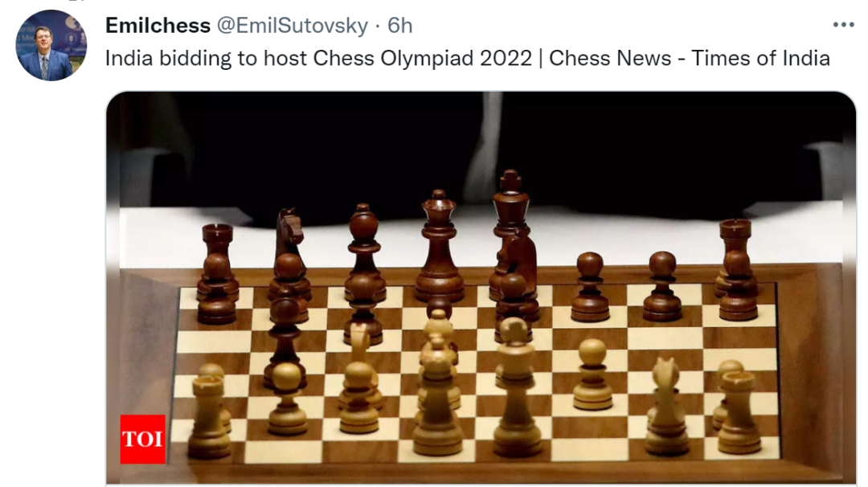Click the "Chess Olympiad 2022" headline text
This screenshot has width=868, height=487.
click(x=423, y=58)
